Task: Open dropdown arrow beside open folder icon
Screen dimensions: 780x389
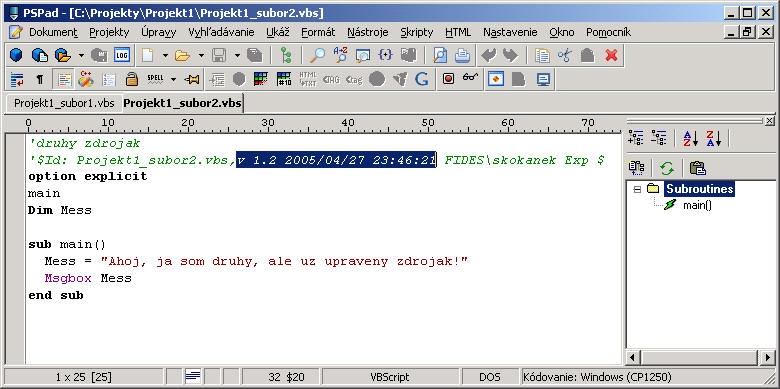Action: (x=201, y=55)
